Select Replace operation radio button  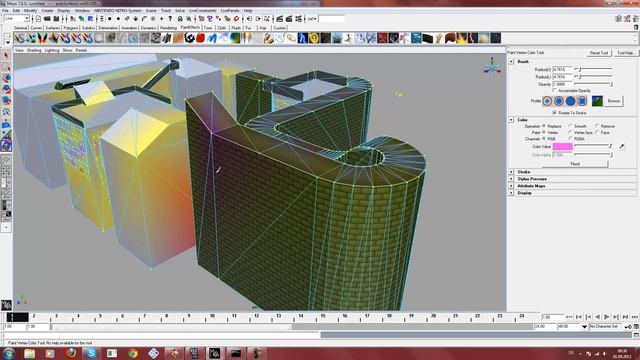pyautogui.click(x=544, y=126)
